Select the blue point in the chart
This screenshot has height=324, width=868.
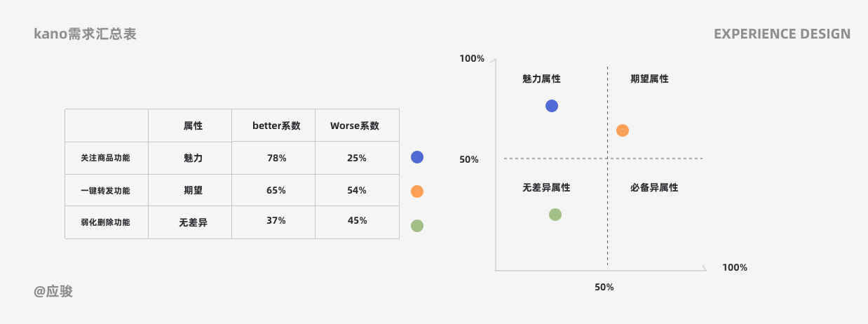(552, 106)
